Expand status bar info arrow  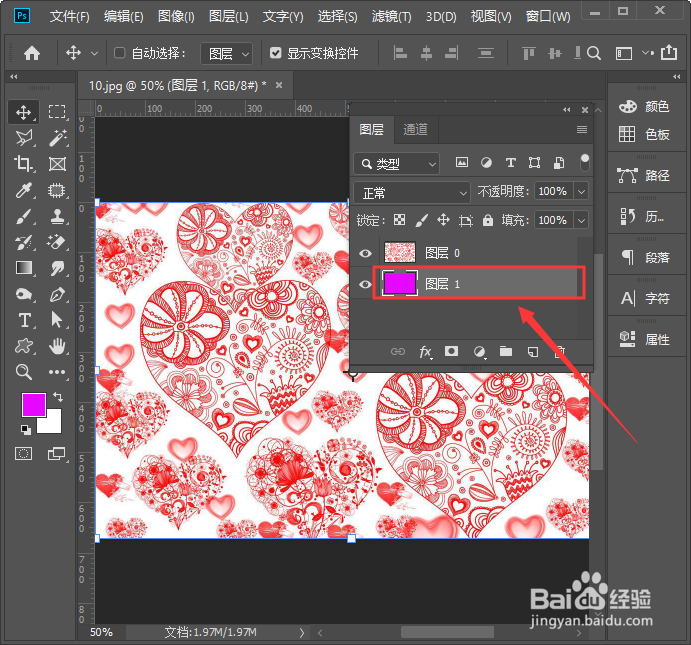point(301,633)
